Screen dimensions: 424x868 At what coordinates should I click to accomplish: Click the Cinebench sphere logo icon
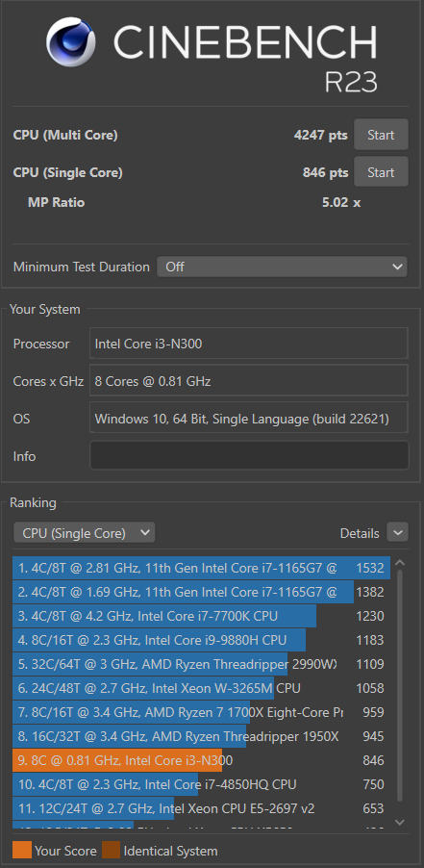pos(71,42)
